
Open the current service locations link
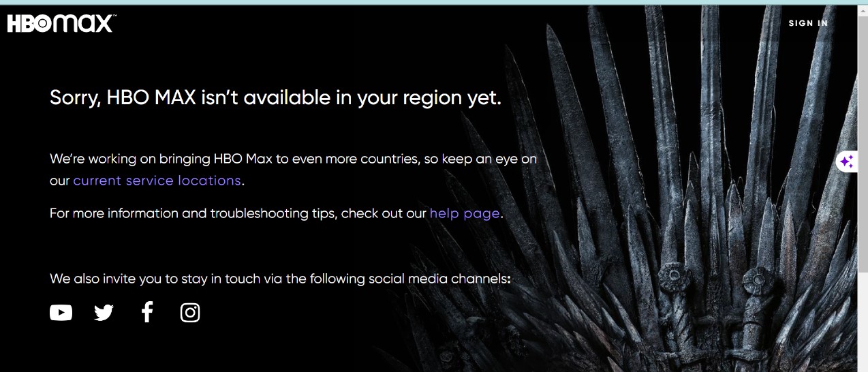click(x=157, y=181)
